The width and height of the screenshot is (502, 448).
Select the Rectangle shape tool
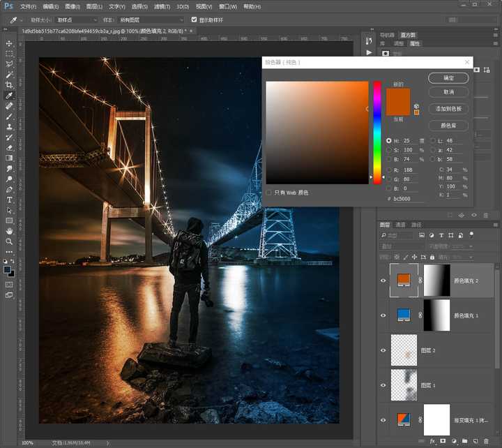tap(9, 221)
